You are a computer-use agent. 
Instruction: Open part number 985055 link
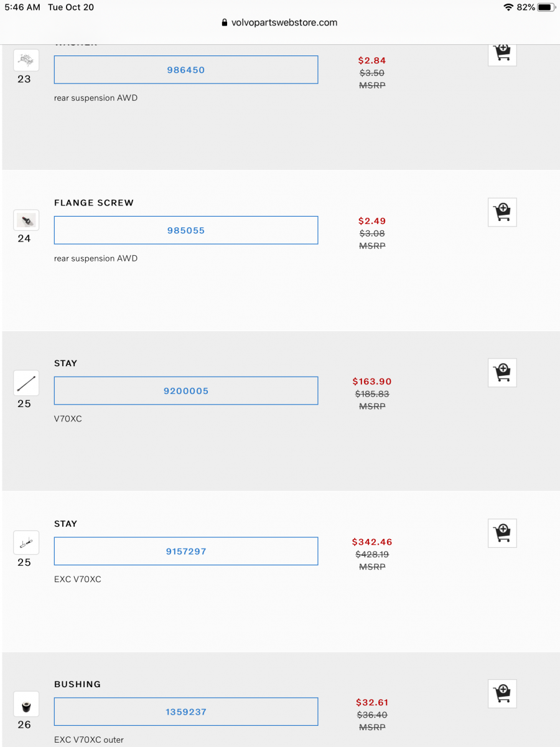pos(186,230)
